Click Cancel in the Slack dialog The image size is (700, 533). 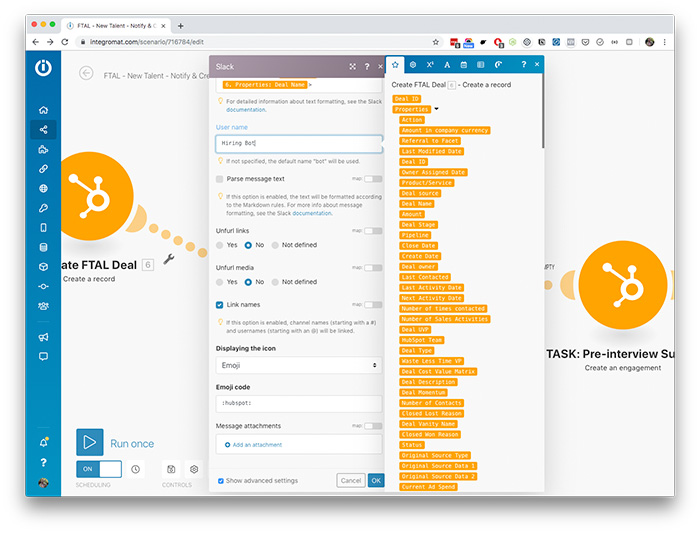pyautogui.click(x=350, y=481)
